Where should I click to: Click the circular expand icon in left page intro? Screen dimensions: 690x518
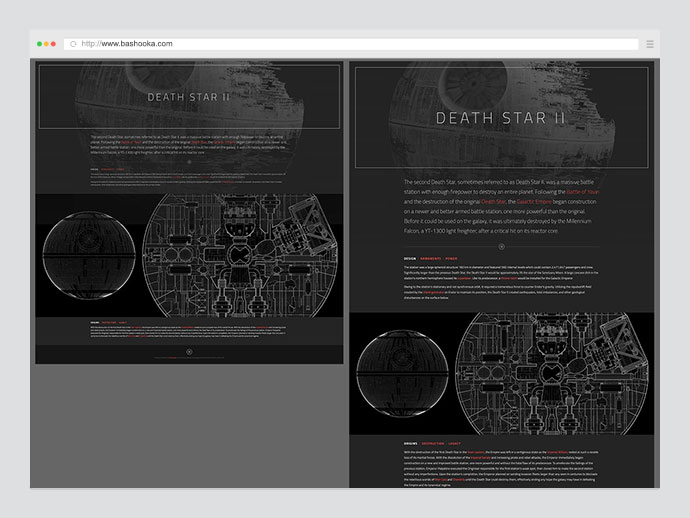189,162
